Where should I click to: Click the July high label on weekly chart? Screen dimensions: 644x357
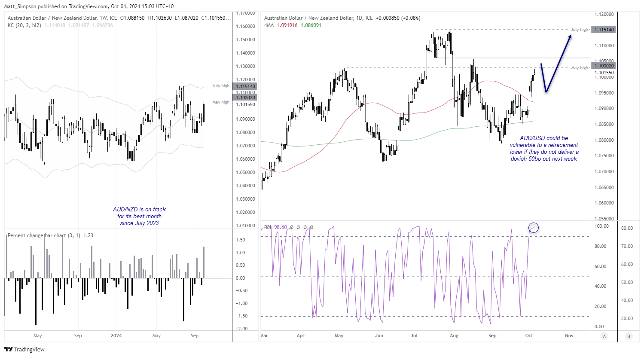point(221,86)
